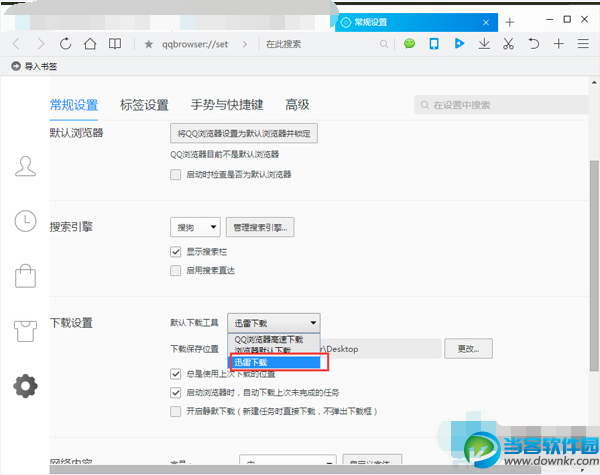Screen dimensions: 600x475
Task: Choose 浏览器默认下载 from the list
Action: tap(274, 350)
